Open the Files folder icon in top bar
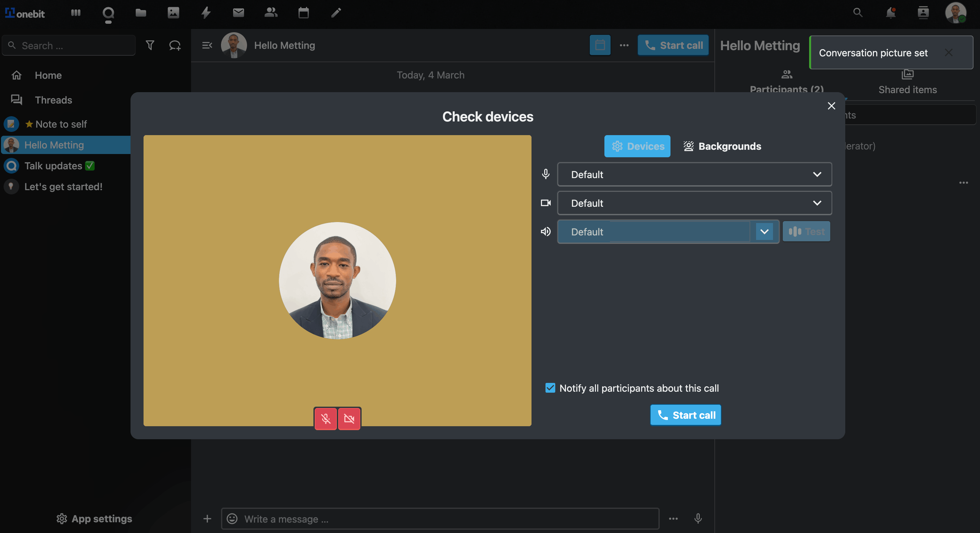This screenshot has width=980, height=533. point(141,13)
